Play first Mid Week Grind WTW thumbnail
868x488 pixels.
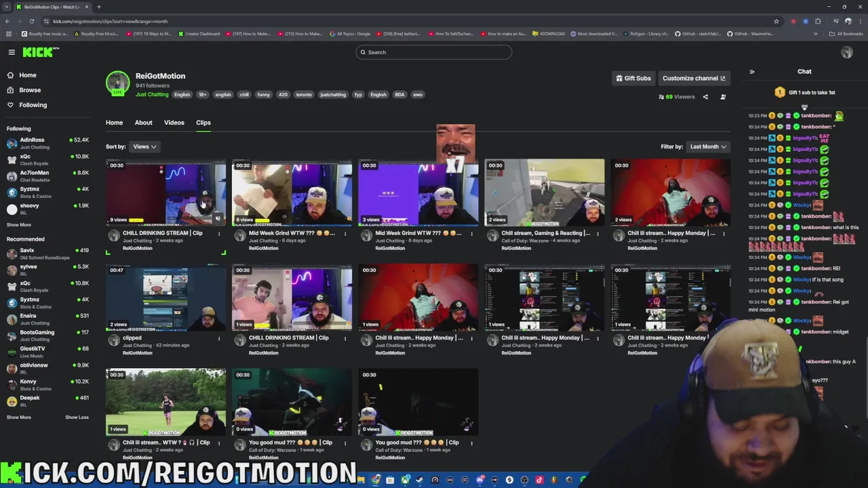click(x=292, y=192)
